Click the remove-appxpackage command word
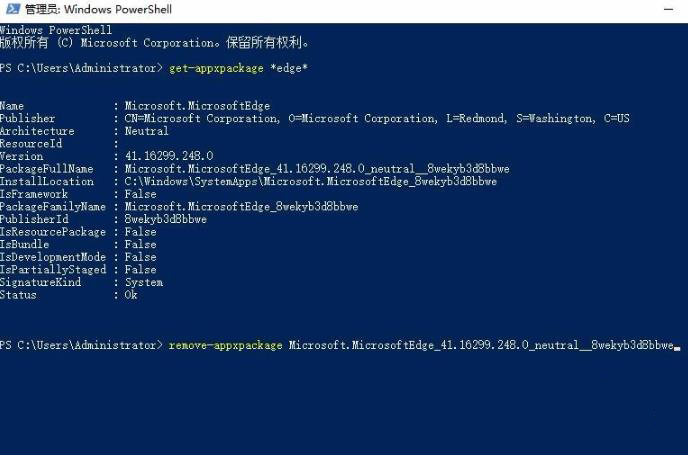The image size is (688, 455). pyautogui.click(x=226, y=345)
